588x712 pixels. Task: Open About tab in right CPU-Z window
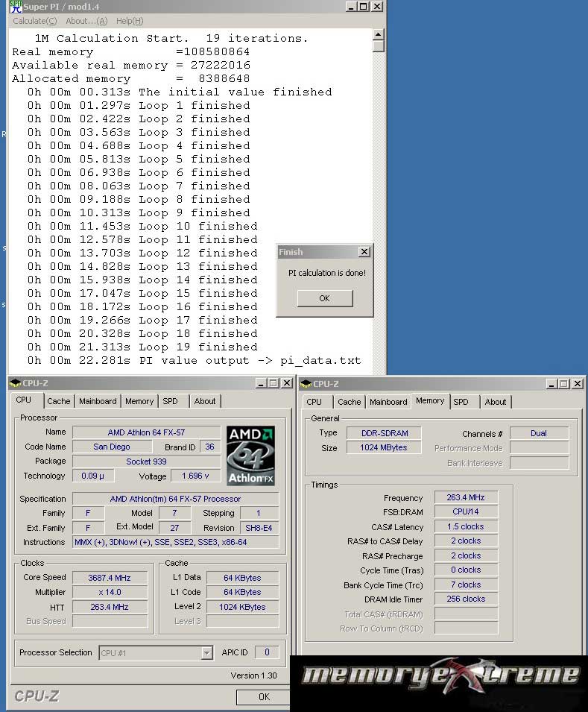point(496,402)
